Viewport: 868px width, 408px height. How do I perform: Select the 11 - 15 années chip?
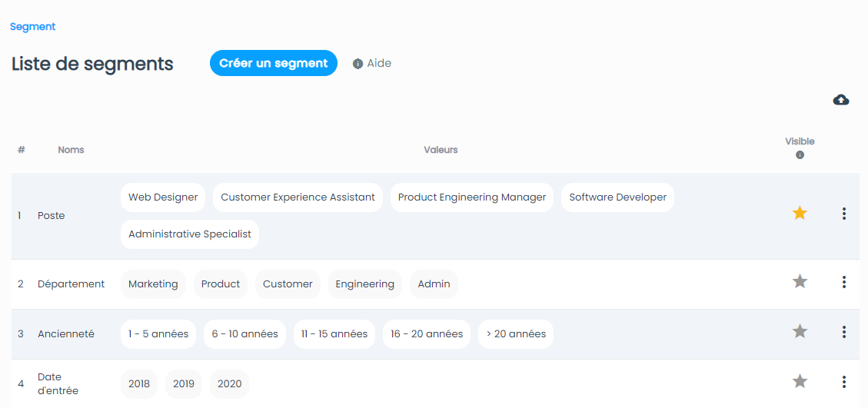[x=334, y=334]
